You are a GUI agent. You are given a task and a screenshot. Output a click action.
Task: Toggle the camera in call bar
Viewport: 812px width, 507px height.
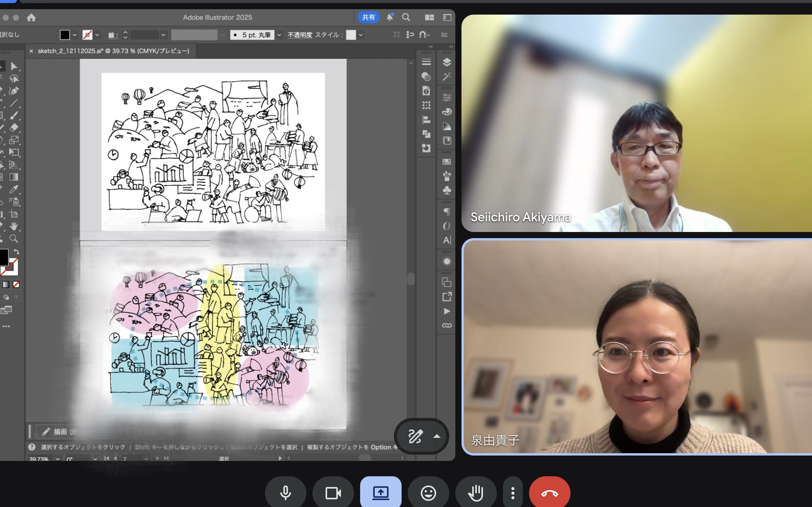[333, 493]
